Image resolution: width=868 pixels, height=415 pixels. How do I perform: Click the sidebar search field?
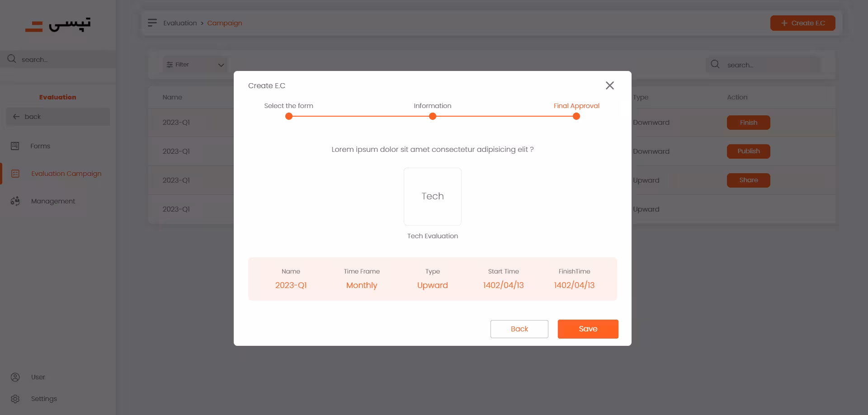coord(58,59)
